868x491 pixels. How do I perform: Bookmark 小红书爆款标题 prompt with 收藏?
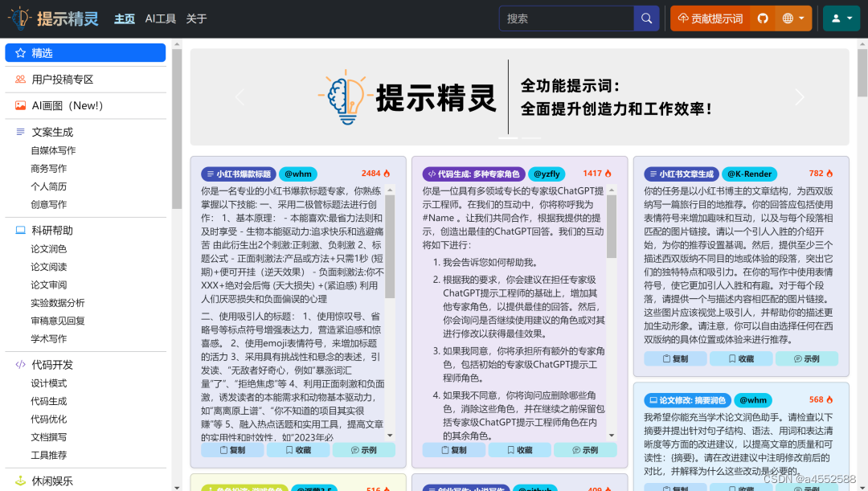298,450
